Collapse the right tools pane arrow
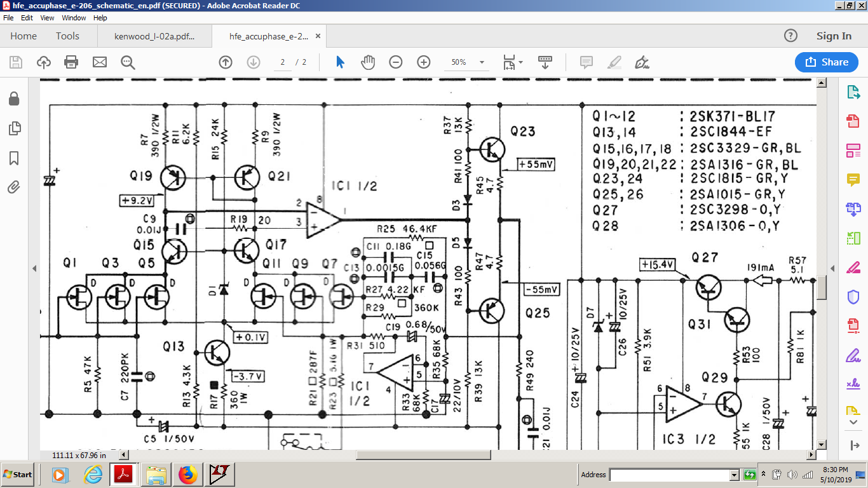The image size is (868, 488). tap(832, 269)
